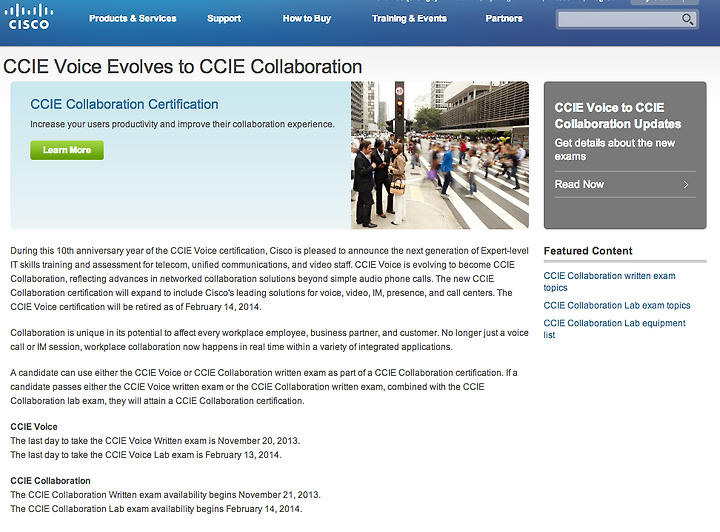Image resolution: width=720 pixels, height=532 pixels.
Task: Open CCIE Collaboration Lab exam topics
Action: 617,305
